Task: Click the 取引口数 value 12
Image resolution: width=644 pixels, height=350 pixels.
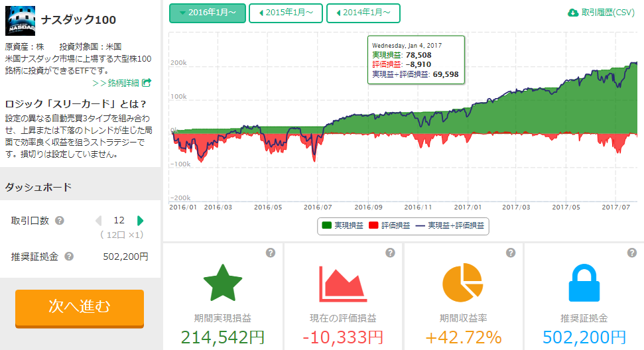Action: (119, 221)
